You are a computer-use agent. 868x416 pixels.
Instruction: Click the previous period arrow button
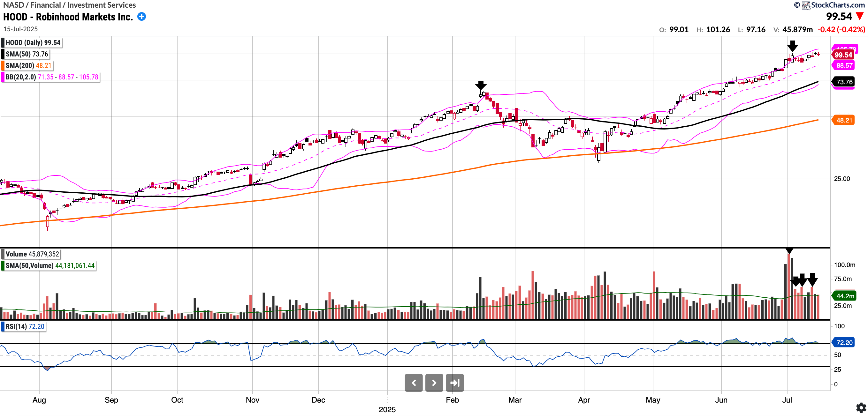pos(414,383)
